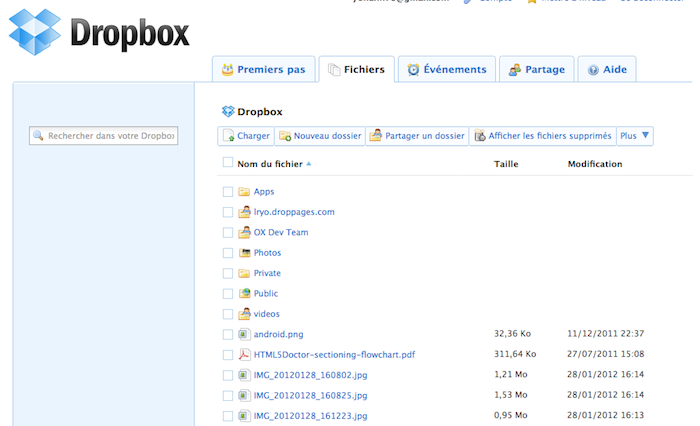Image resolution: width=700 pixels, height=426 pixels.
Task: Click the Afficher les fichiers supprimés icon
Action: [480, 136]
